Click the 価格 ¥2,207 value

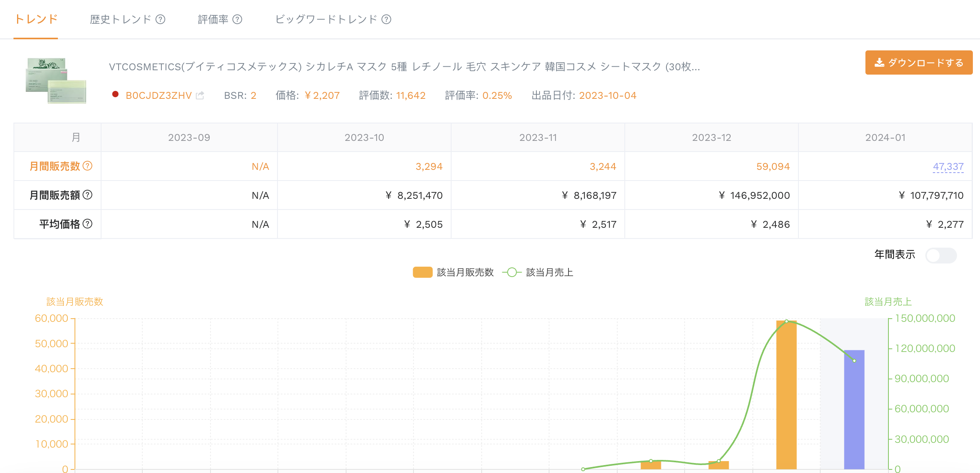click(322, 96)
